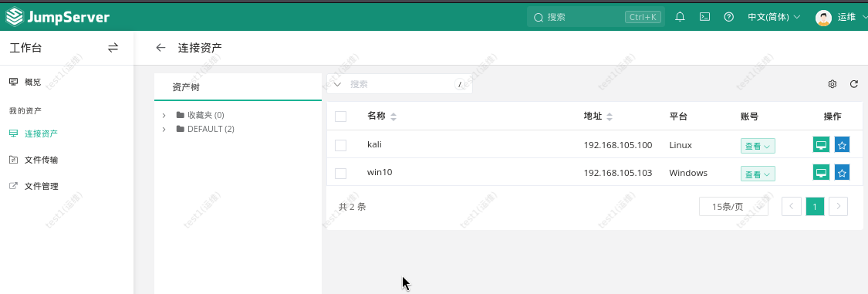
Task: Connect to kali via monitor icon
Action: 822,145
